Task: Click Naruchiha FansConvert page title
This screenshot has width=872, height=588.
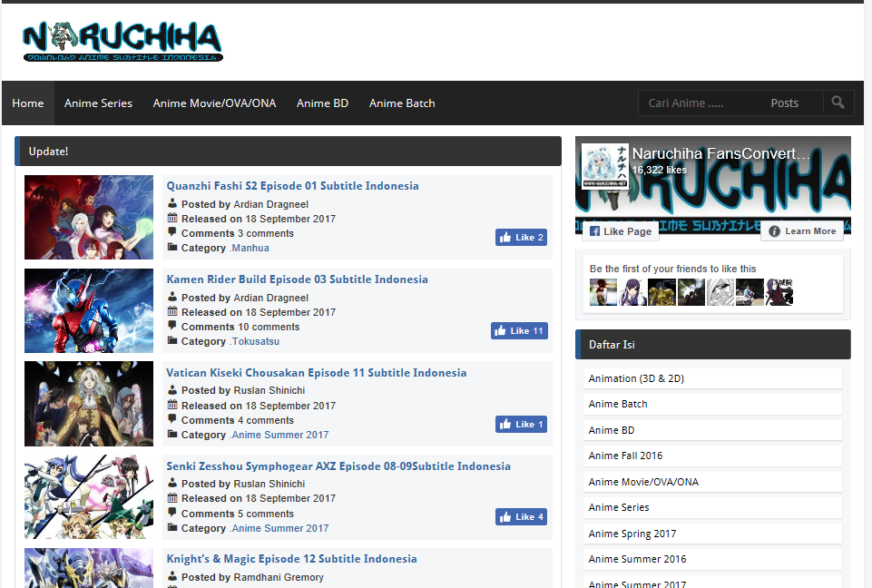Action: pyautogui.click(x=720, y=153)
